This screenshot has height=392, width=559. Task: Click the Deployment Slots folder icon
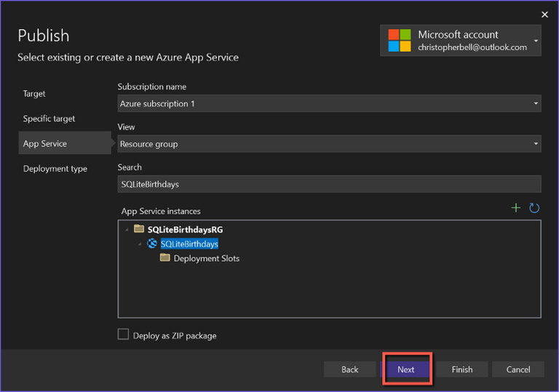tap(165, 258)
